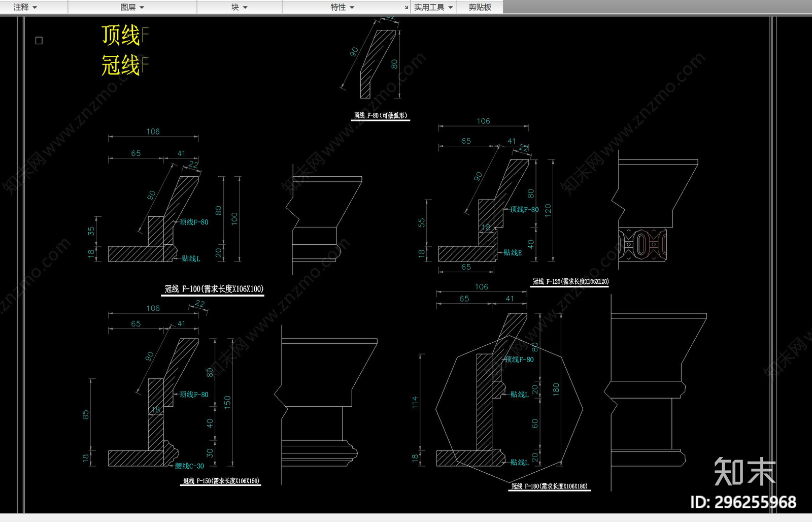Select the 114 vertical dimension
The width and height of the screenshot is (812, 522).
click(415, 403)
